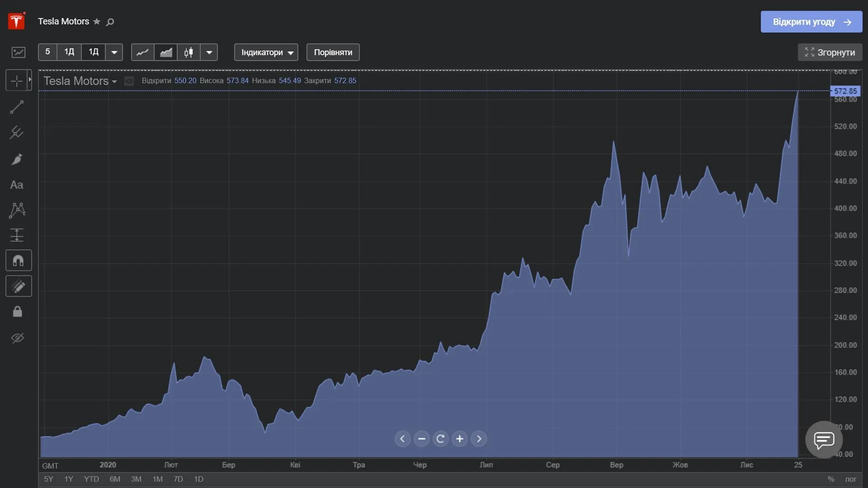Screen dimensions: 868x488
Task: Select the 3M time range
Action: pos(136,479)
